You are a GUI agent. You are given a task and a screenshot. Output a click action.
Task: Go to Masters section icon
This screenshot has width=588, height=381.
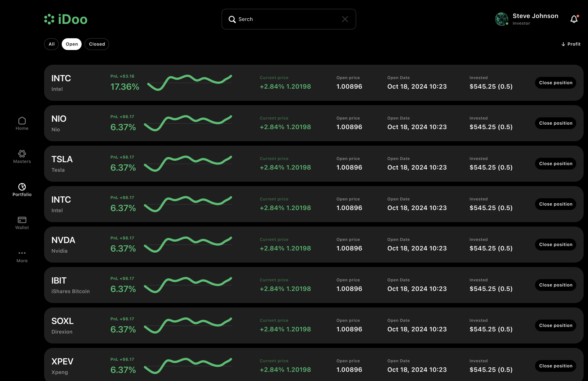pos(22,154)
